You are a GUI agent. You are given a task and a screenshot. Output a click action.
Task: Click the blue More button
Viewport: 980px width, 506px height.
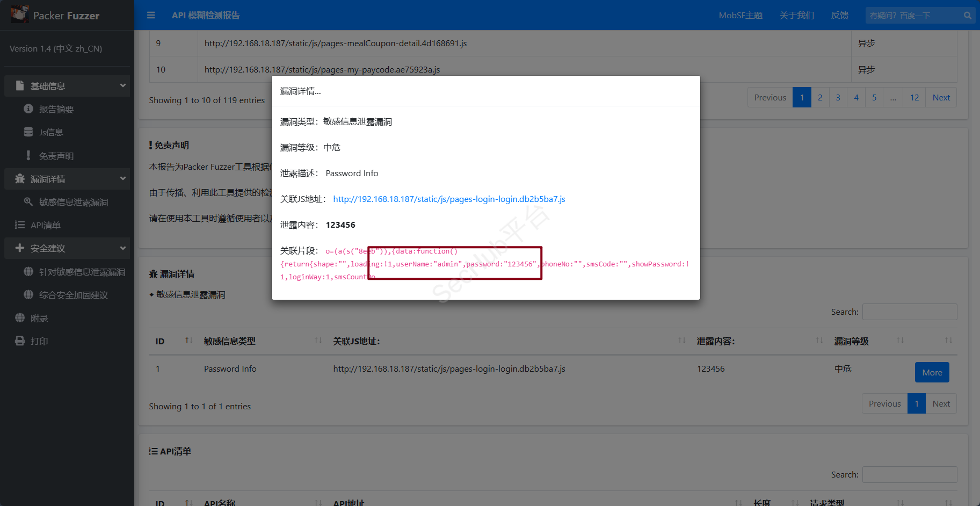pyautogui.click(x=932, y=372)
